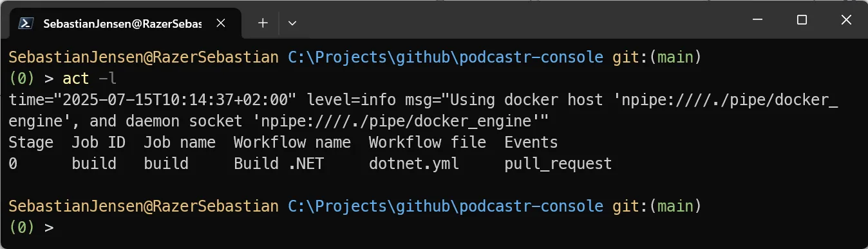Click the time="2025-07-15T10:14:37+02:00" timestamp text
Viewport: 868px width, 249px height.
[153, 100]
